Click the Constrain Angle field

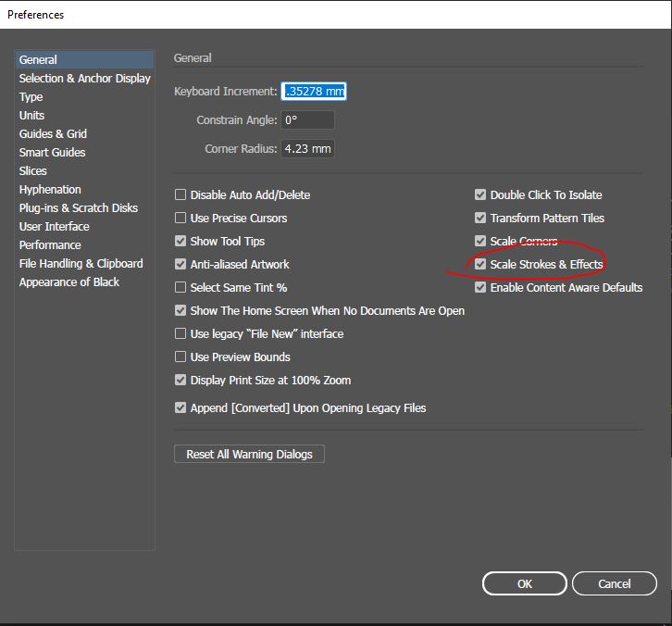(x=307, y=120)
